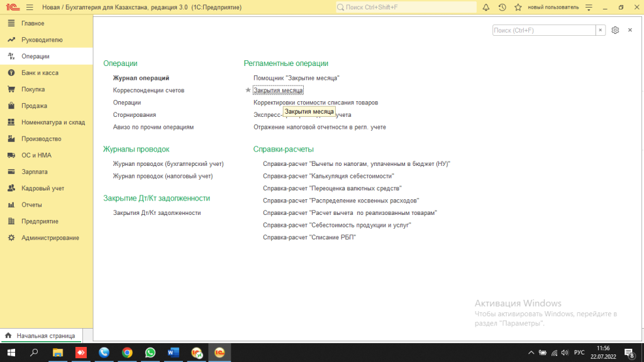The width and height of the screenshot is (644, 362).
Task: Open the history clock icon
Action: click(x=502, y=8)
